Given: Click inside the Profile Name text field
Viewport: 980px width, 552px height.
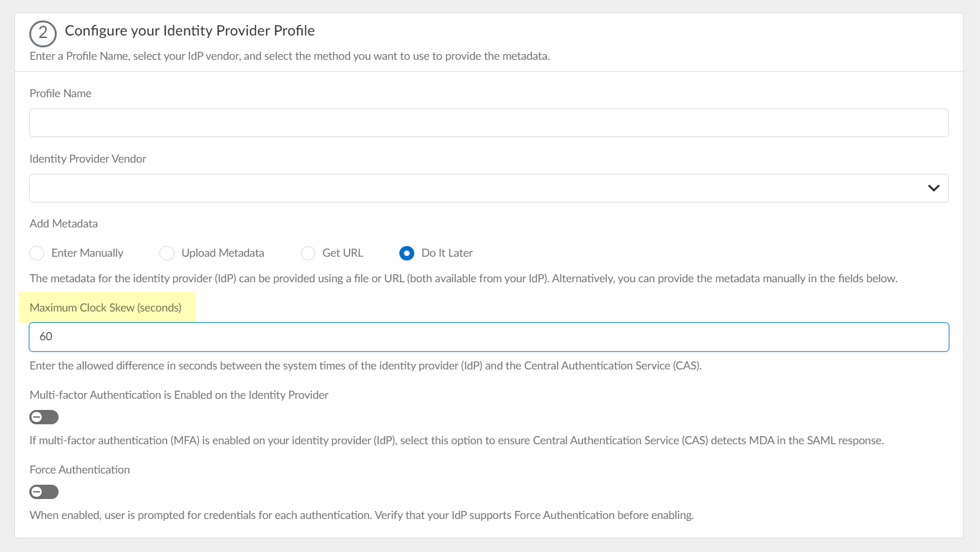Looking at the screenshot, I should [x=488, y=123].
